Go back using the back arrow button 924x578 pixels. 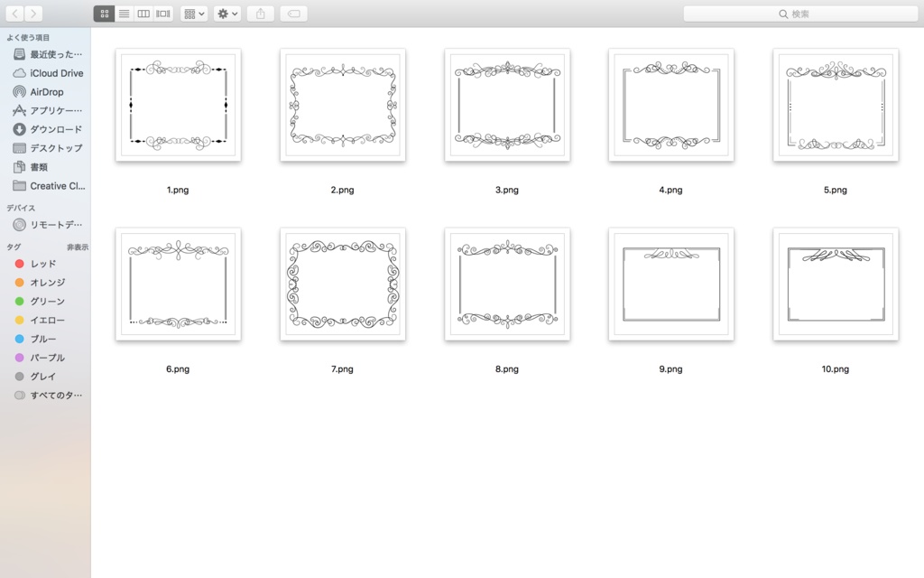pyautogui.click(x=14, y=14)
